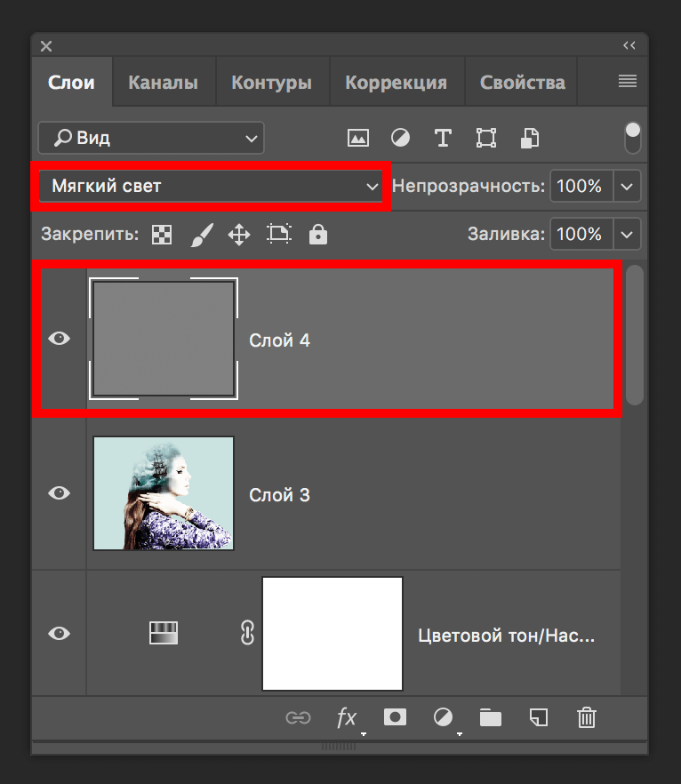Expand the Непрозрачность opacity slider arrow
The image size is (681, 784).
pyautogui.click(x=628, y=187)
